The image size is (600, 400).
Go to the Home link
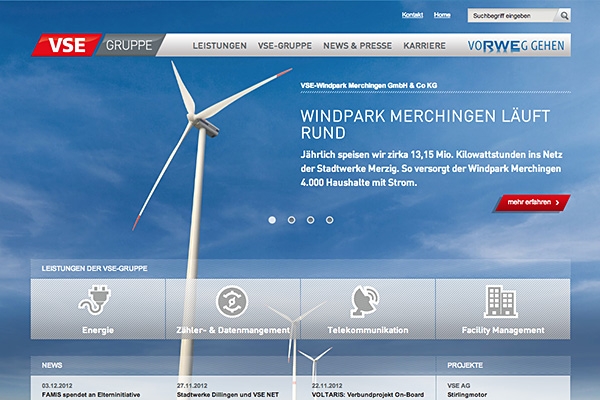pyautogui.click(x=443, y=16)
